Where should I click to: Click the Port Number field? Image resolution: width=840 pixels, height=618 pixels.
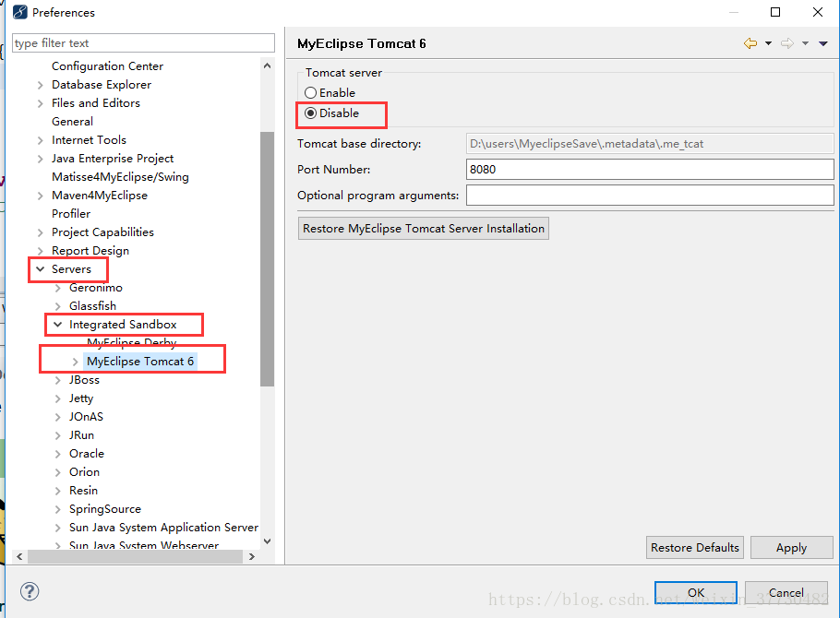[x=650, y=169]
